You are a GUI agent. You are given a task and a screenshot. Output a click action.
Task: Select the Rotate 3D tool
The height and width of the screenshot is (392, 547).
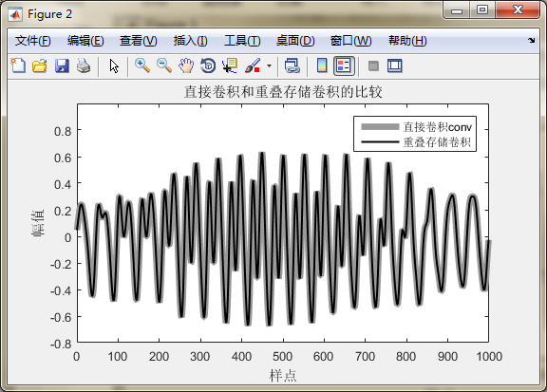coord(208,65)
